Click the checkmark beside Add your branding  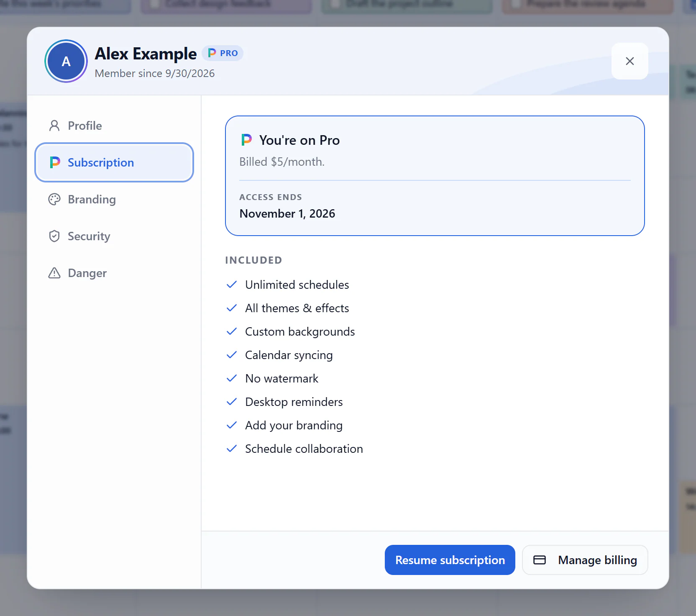[x=232, y=425]
